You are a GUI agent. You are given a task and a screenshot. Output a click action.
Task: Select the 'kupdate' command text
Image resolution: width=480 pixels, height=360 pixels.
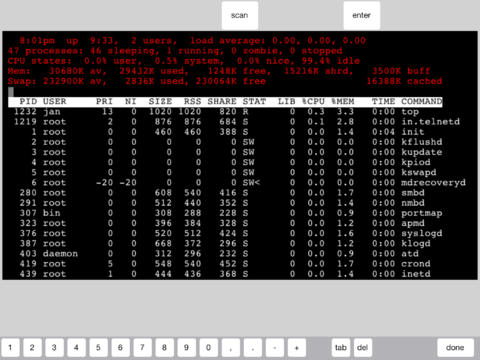pos(422,152)
